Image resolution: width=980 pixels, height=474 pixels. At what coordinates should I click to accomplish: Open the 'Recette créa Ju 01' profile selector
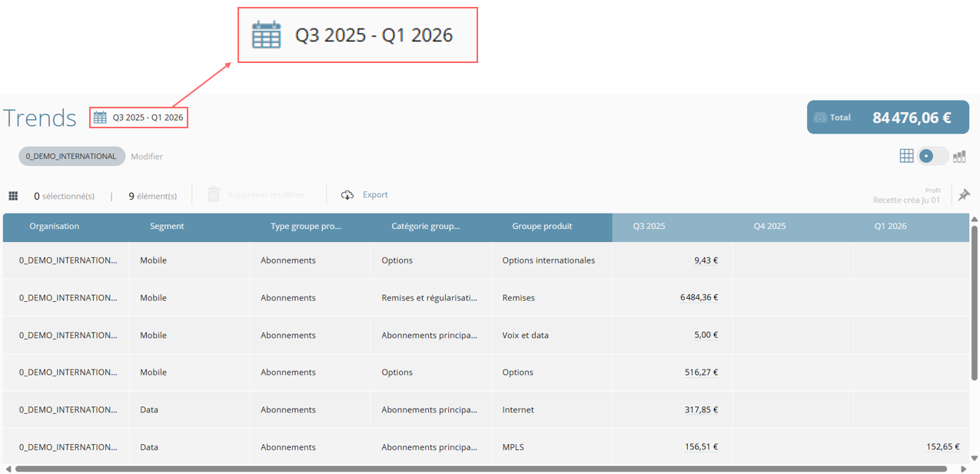click(906, 200)
